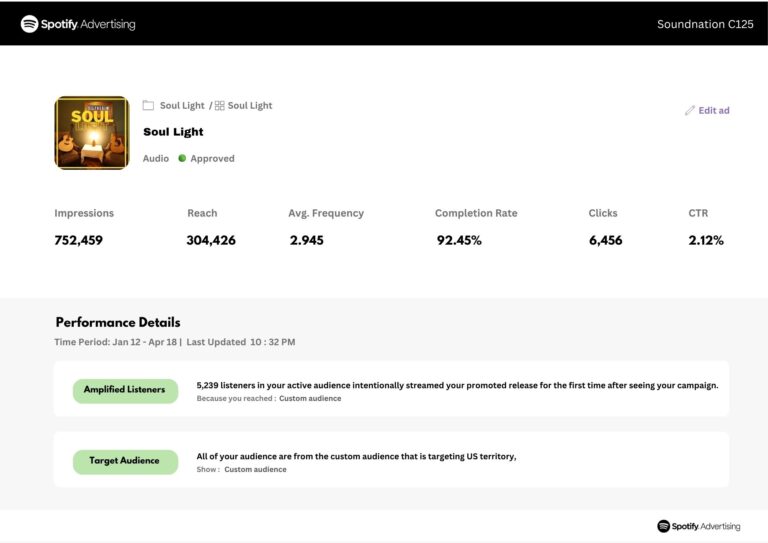Select the 304,426 reach value
The height and width of the screenshot is (543, 768).
pyautogui.click(x=211, y=240)
